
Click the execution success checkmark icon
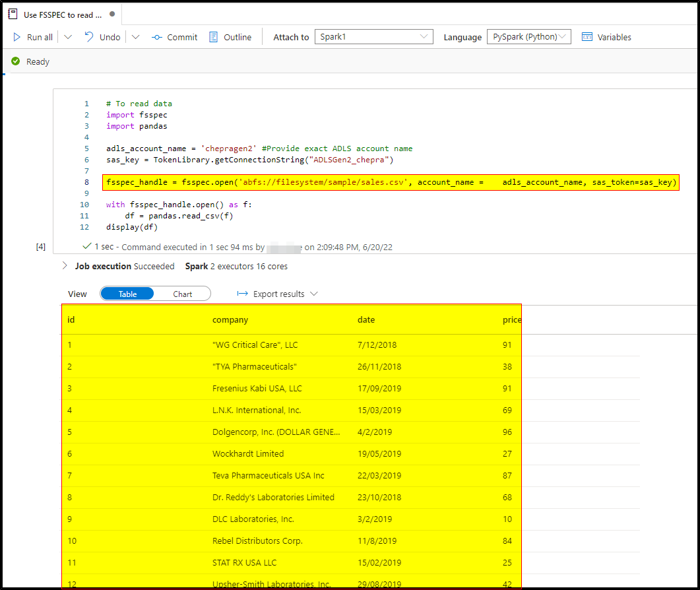[x=87, y=246]
